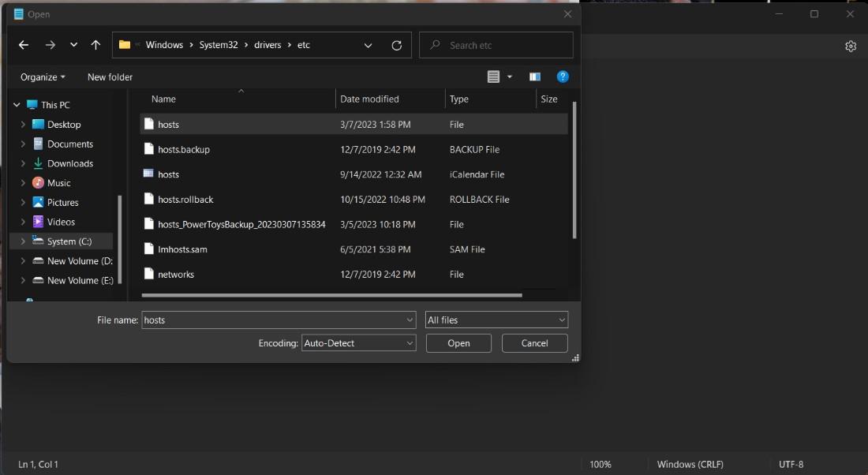Screen dimensions: 868x475
Task: Click the blue Help question mark icon
Action: click(x=563, y=77)
